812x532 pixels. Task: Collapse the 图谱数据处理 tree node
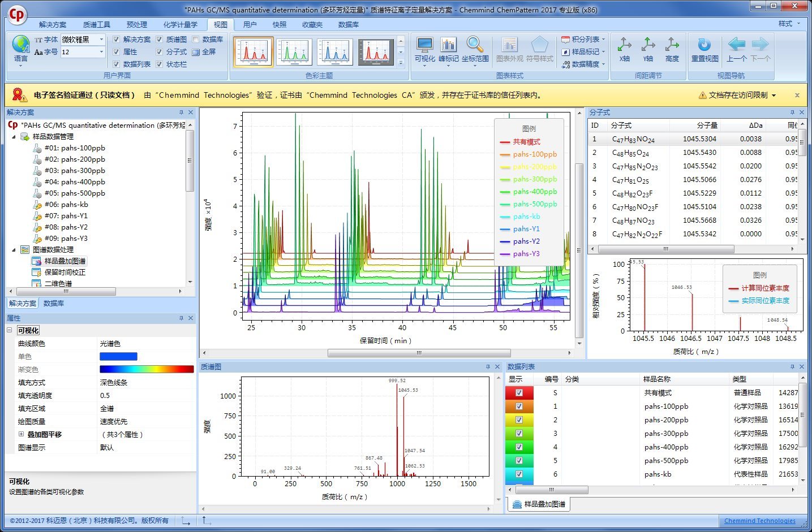point(14,250)
